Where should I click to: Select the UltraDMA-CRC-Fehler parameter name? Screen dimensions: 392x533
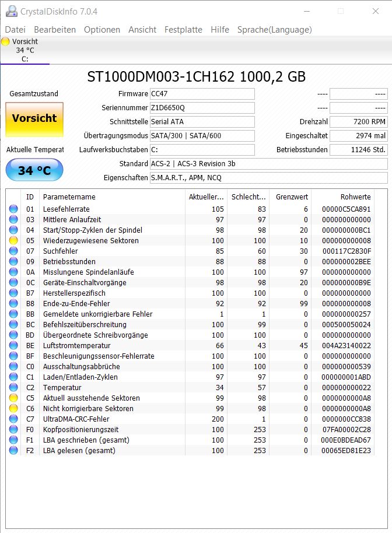point(76,419)
